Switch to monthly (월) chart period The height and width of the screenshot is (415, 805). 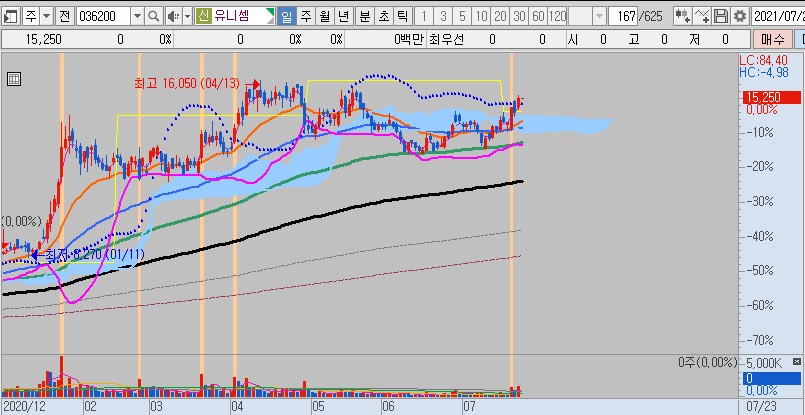pos(325,17)
